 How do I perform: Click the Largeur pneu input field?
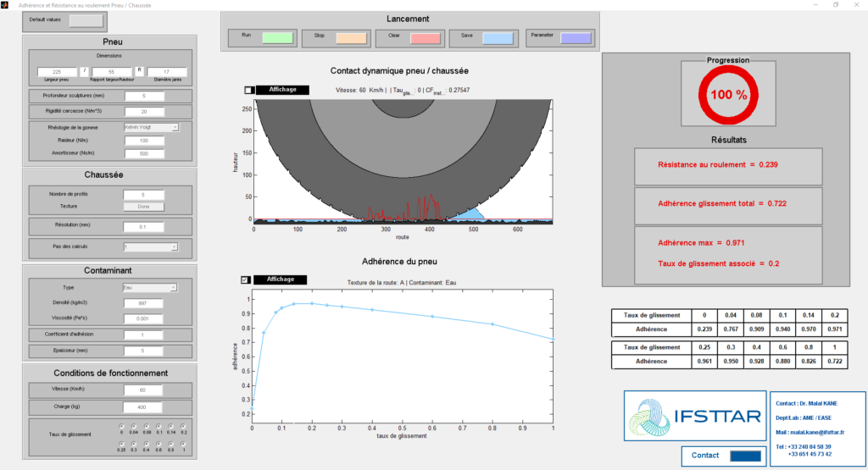point(57,72)
